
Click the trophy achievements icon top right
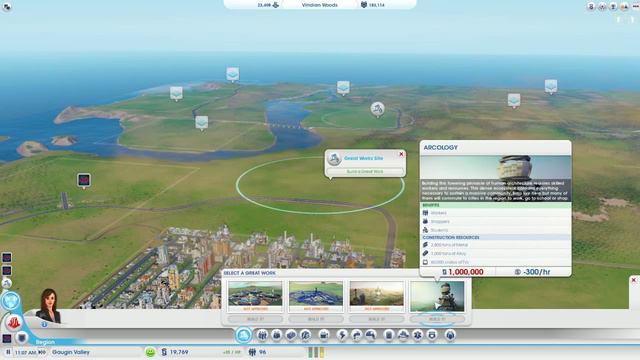613,6
